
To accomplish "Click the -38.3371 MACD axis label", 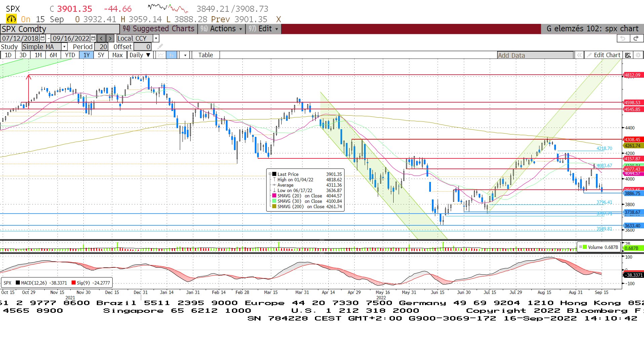I will (633, 275).
